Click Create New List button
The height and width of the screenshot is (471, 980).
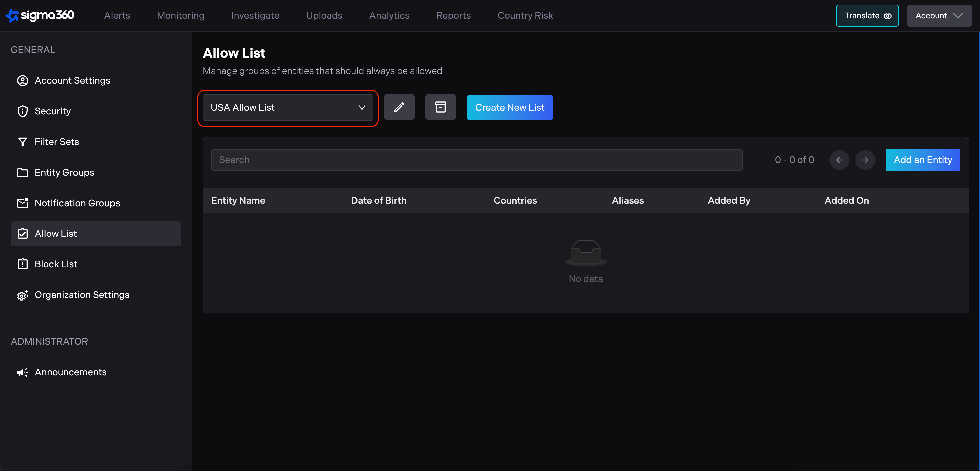tap(509, 108)
